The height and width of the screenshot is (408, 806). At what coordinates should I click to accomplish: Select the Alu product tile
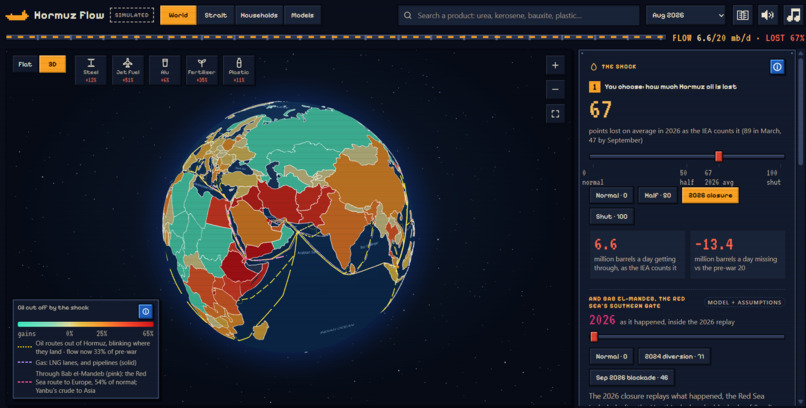coord(164,70)
